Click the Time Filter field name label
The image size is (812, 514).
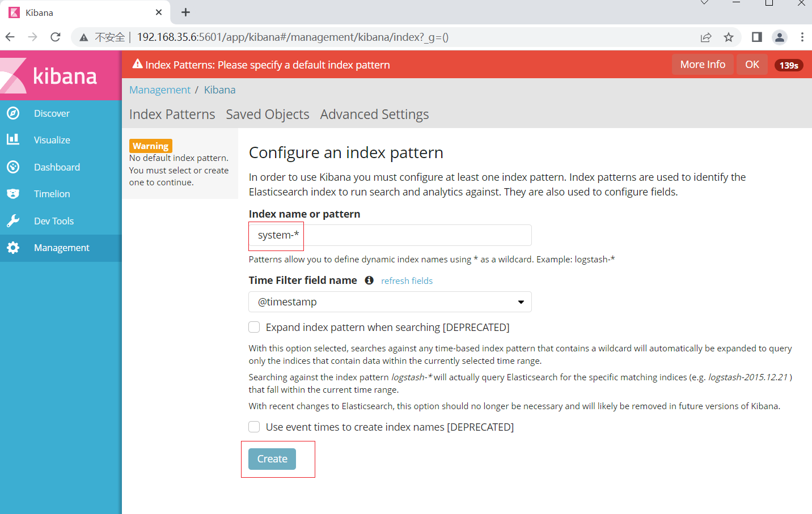click(303, 281)
